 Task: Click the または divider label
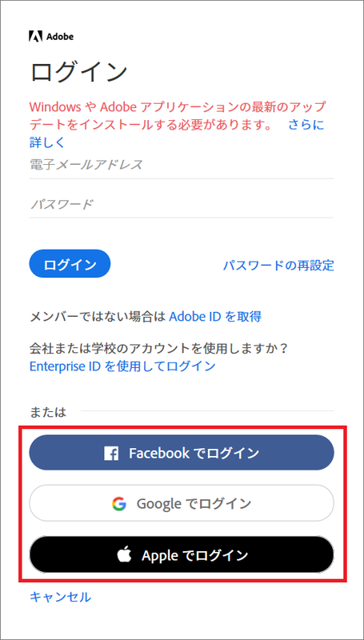[x=48, y=412]
